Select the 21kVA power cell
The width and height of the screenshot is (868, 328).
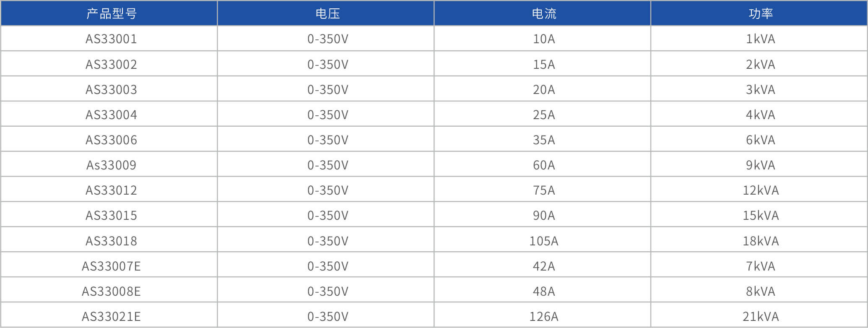(x=760, y=316)
